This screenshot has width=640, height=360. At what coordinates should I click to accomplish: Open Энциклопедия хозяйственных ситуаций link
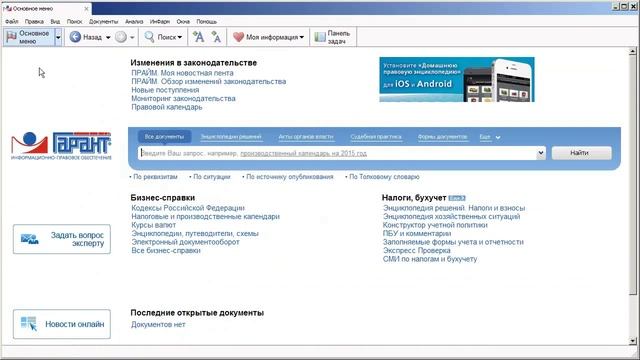coord(451,217)
